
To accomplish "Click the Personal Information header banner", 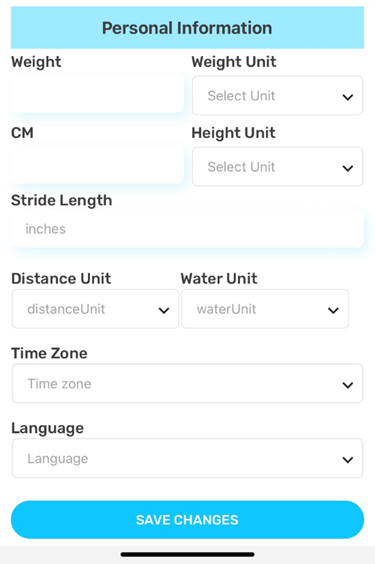I will [x=187, y=28].
